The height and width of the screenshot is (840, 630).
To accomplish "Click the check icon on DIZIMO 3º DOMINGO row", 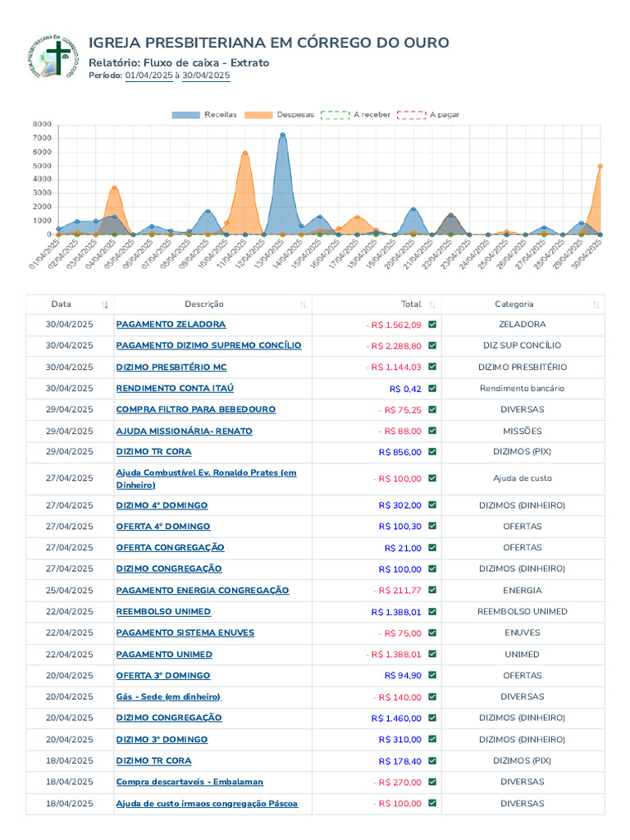I will pos(432,739).
